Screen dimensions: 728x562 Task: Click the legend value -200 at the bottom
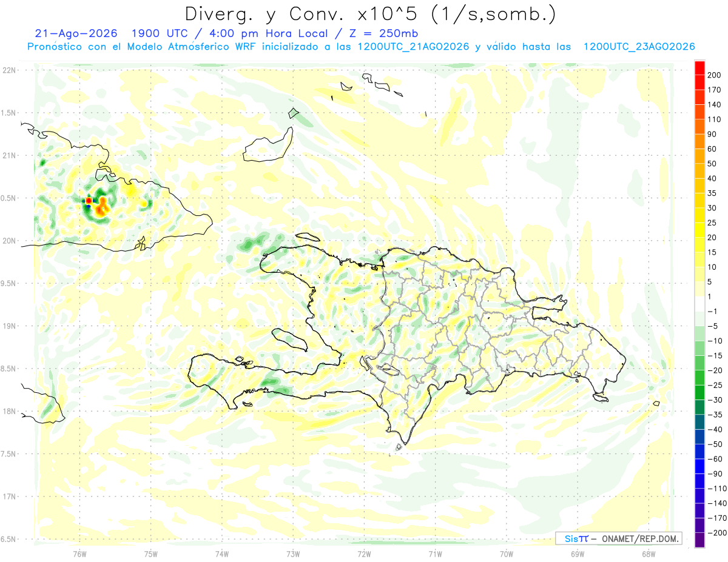point(718,533)
